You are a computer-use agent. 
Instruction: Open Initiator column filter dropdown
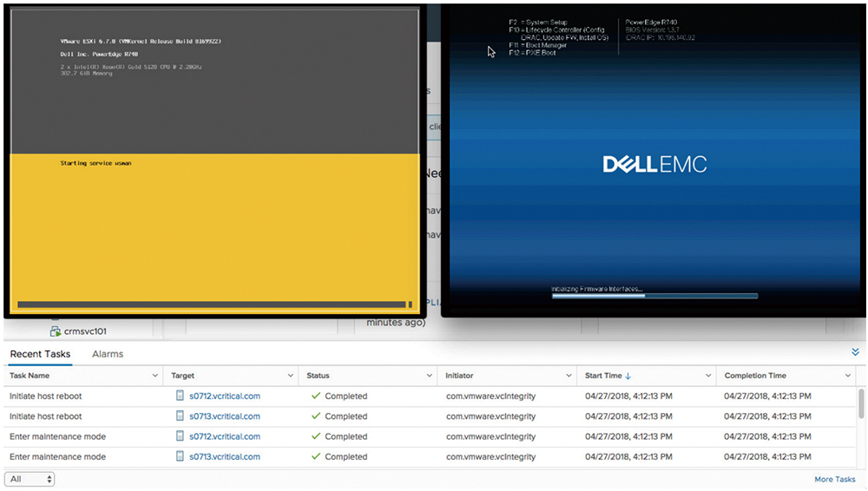(x=569, y=376)
